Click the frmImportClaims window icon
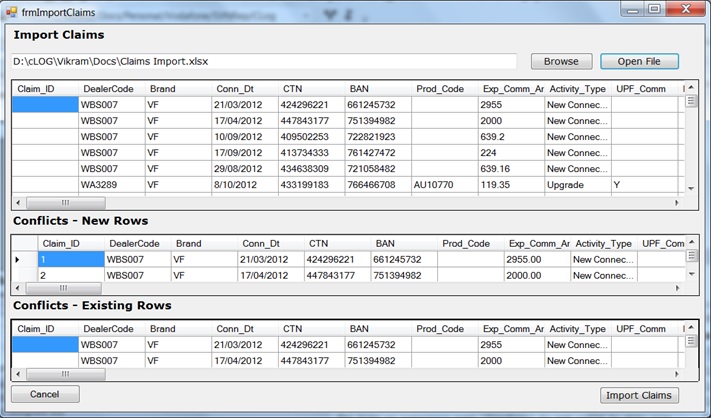 click(11, 12)
